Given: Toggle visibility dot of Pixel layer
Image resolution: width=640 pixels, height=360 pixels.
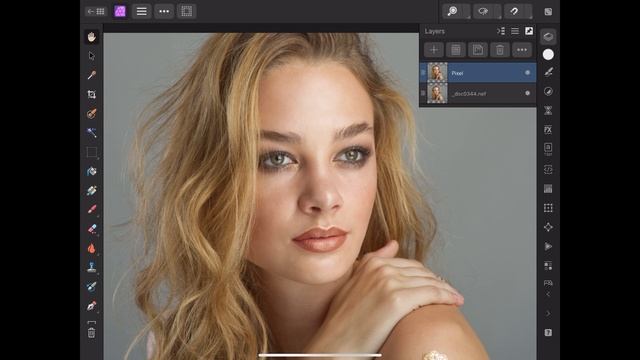Looking at the screenshot, I should [527, 73].
